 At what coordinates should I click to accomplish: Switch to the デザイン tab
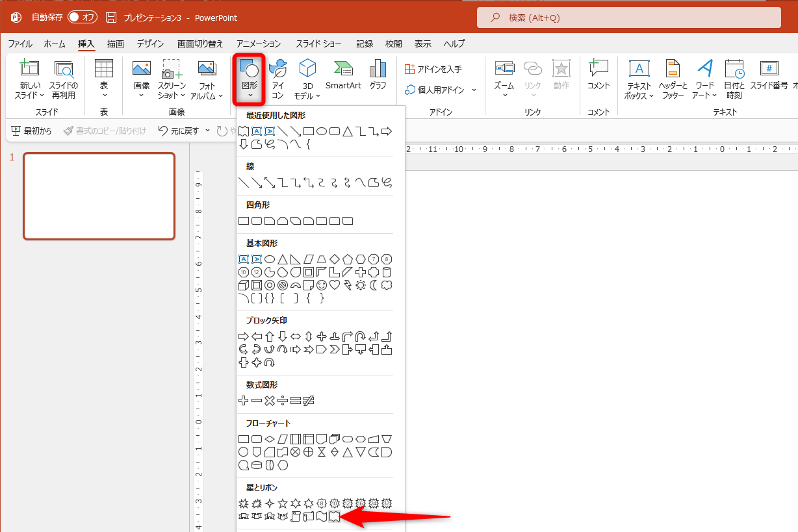coord(150,44)
